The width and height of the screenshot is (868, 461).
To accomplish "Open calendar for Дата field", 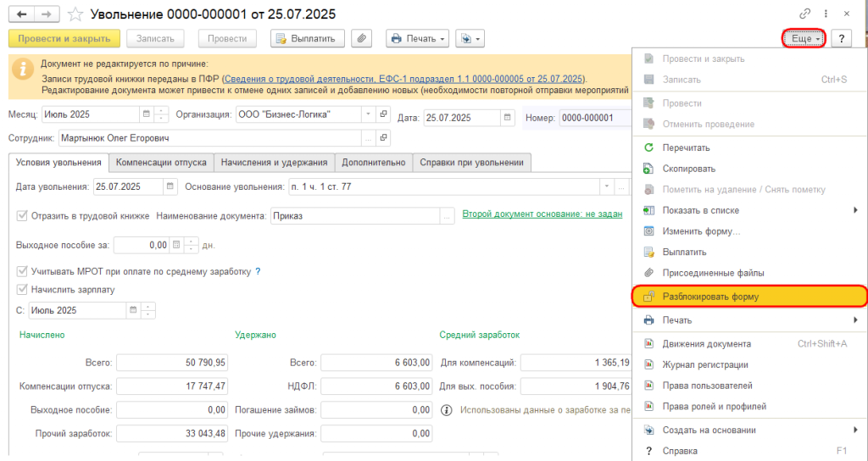I will tap(508, 118).
